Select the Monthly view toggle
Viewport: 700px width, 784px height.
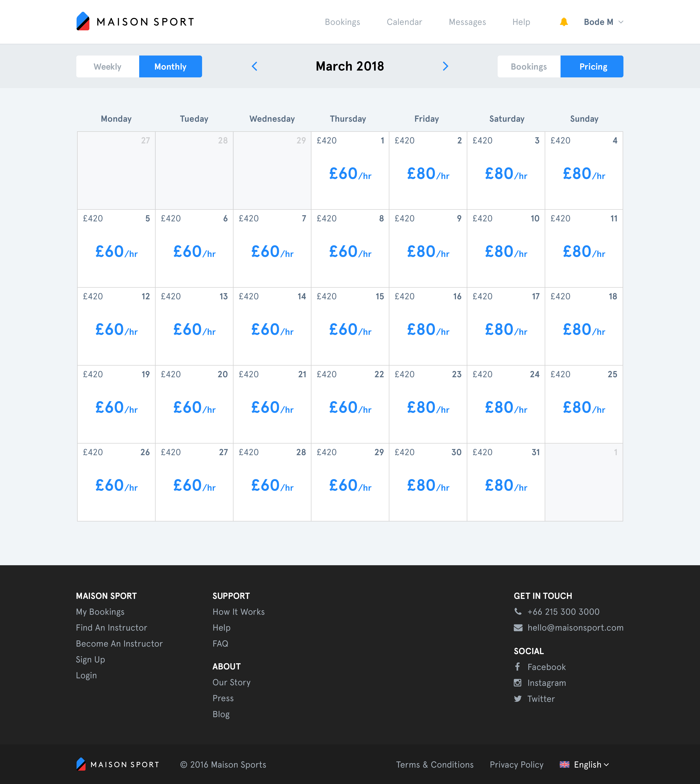(170, 67)
